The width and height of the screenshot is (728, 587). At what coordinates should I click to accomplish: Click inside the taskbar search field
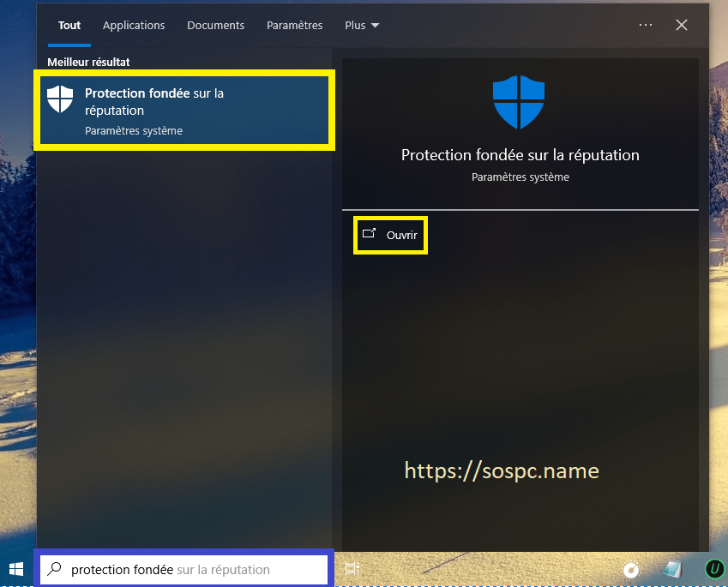(197, 570)
